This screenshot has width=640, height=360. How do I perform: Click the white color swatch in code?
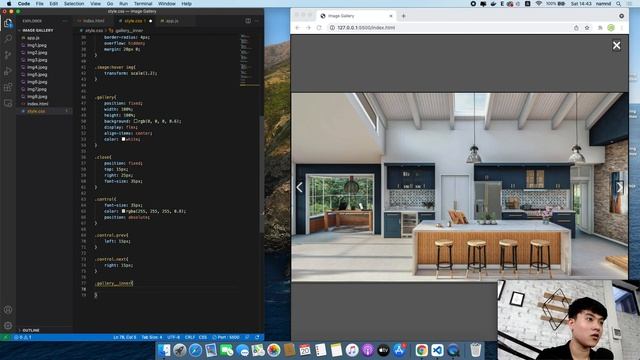point(123,139)
